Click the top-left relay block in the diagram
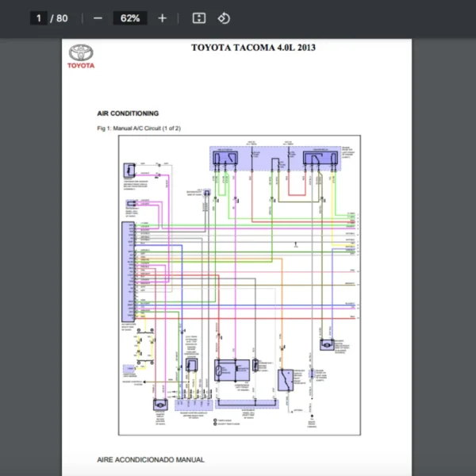 pos(226,158)
